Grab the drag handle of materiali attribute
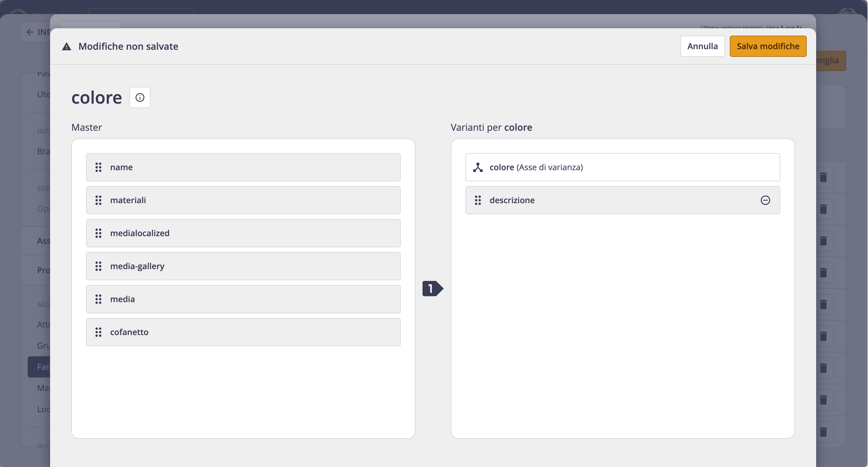Image resolution: width=868 pixels, height=467 pixels. pyautogui.click(x=98, y=200)
